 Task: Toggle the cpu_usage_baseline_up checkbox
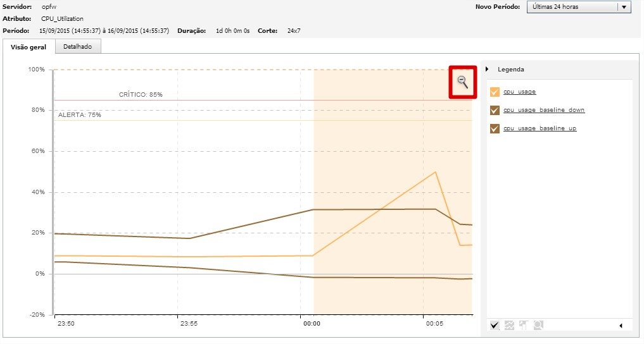click(495, 129)
